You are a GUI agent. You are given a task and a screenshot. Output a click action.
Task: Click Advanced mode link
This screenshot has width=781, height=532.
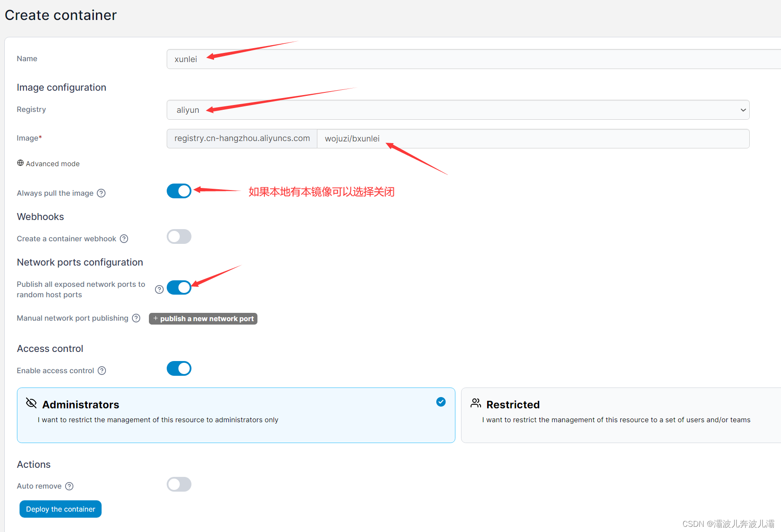click(53, 164)
